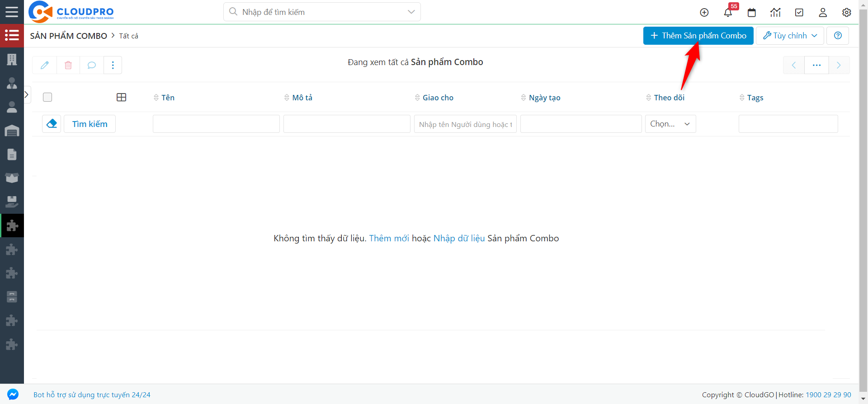Image resolution: width=868 pixels, height=404 pixels.
Task: Click the column layout grid icon
Action: (121, 97)
